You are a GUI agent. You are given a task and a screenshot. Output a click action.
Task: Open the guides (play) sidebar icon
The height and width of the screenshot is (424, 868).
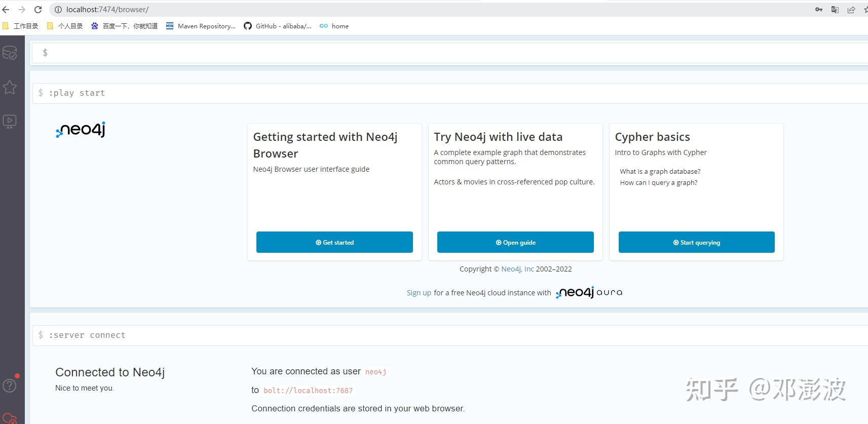click(10, 122)
